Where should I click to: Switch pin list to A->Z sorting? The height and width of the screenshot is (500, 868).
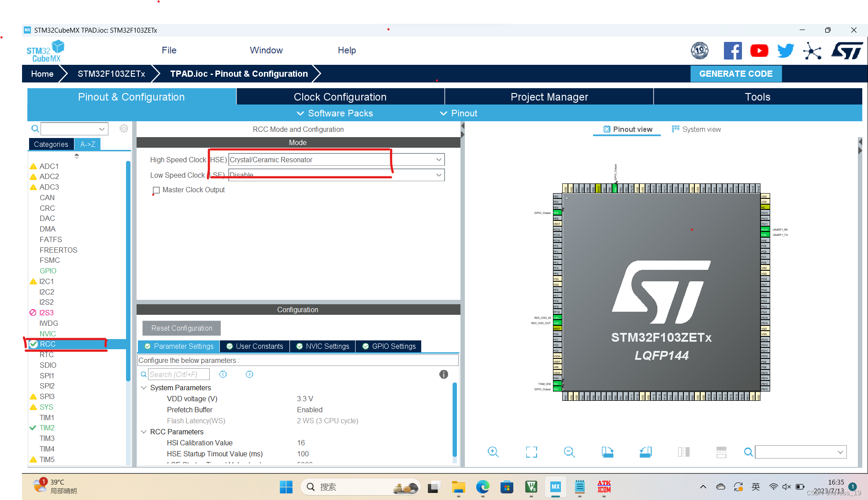[88, 144]
